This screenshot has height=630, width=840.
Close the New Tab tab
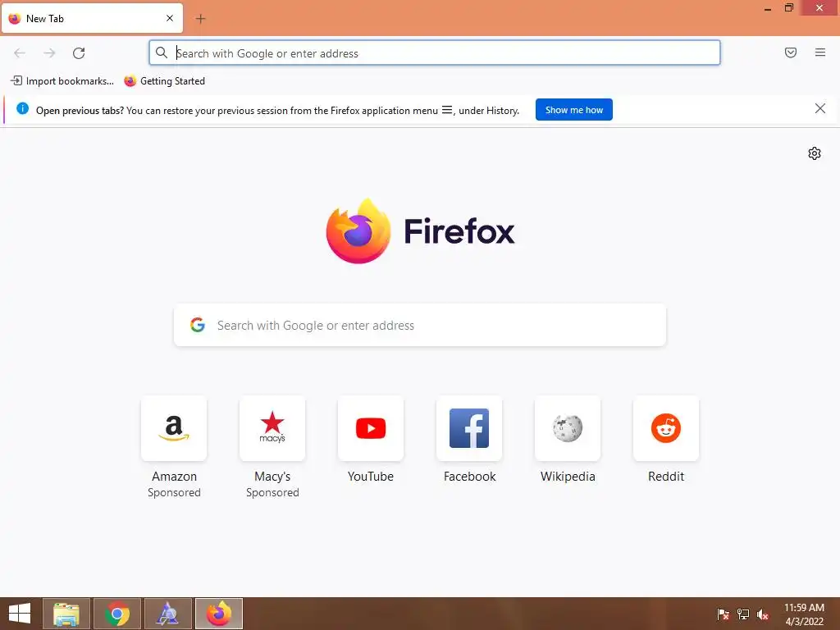[170, 18]
